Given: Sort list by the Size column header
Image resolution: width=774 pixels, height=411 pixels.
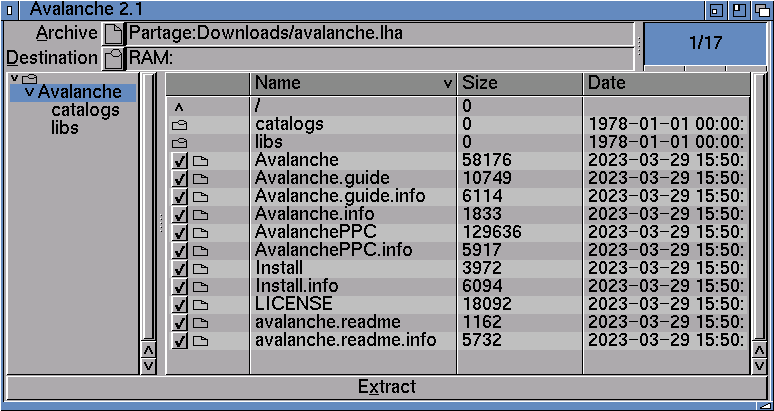Looking at the screenshot, I should tap(518, 83).
